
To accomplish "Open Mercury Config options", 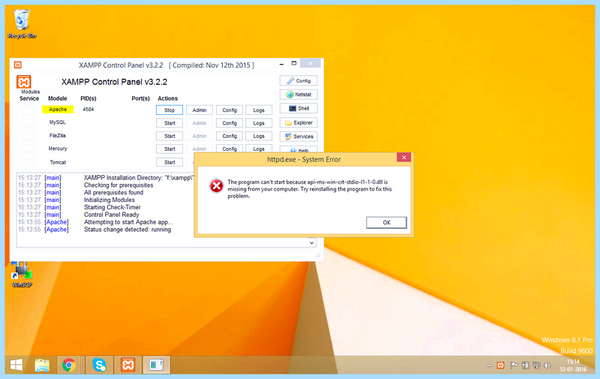I will (x=229, y=149).
